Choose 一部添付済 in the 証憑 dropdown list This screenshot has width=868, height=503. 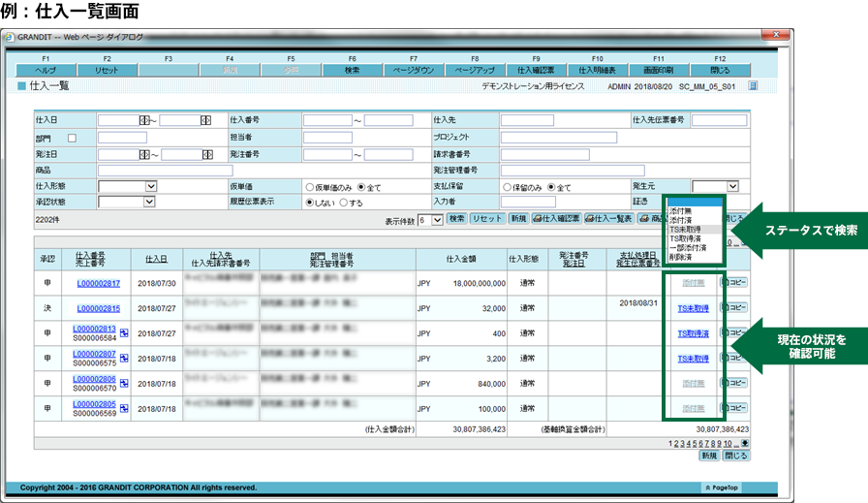[688, 247]
